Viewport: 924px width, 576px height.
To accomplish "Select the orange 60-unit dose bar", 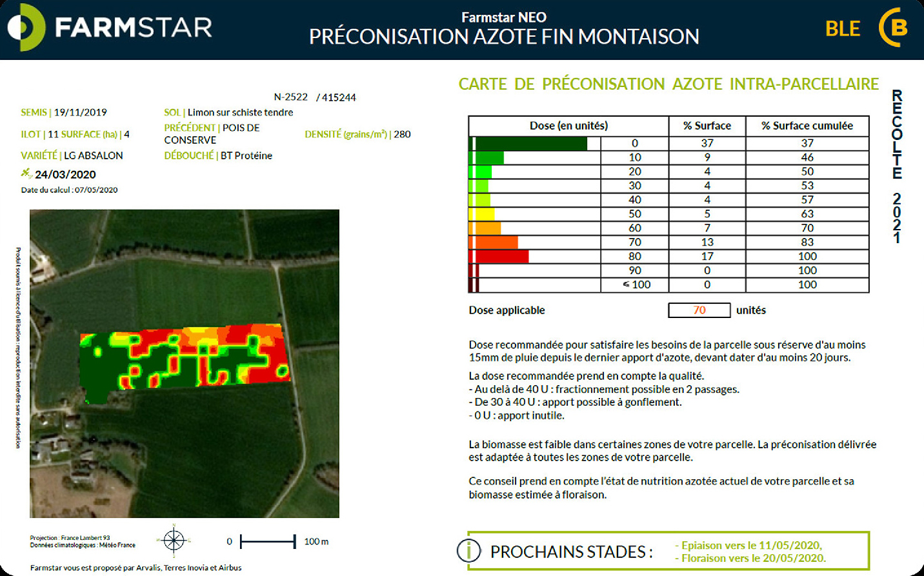I will [x=487, y=228].
